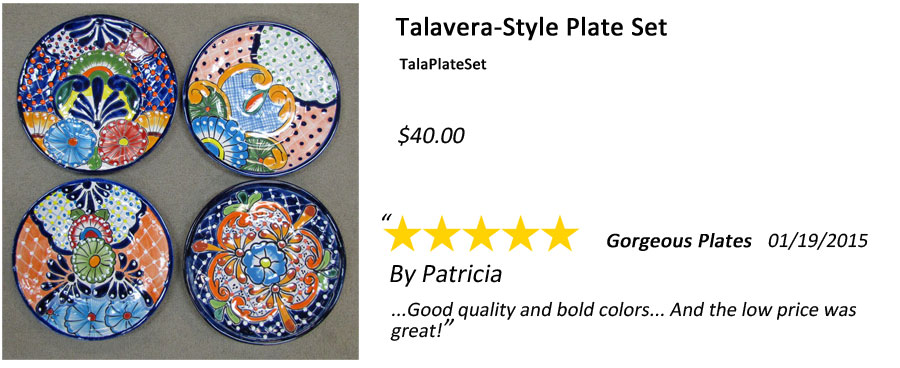This screenshot has height=368, width=900.
Task: Click the third yellow rating star
Action: 480,234
